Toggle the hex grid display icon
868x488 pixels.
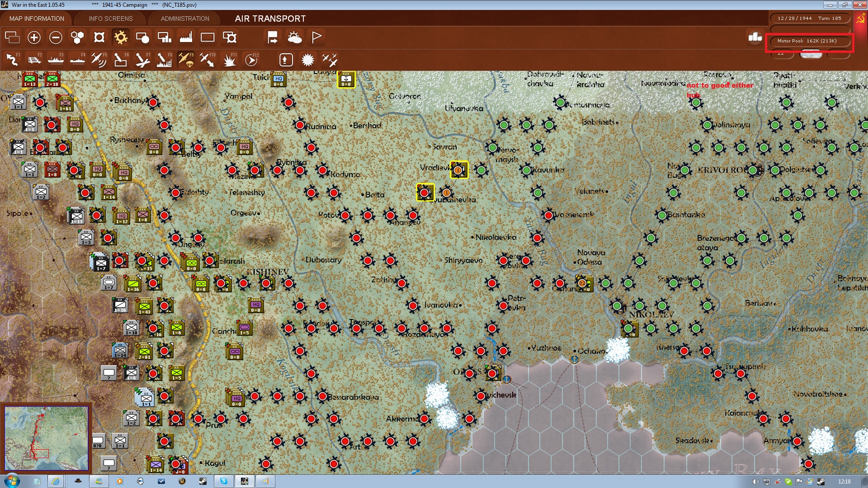click(77, 38)
